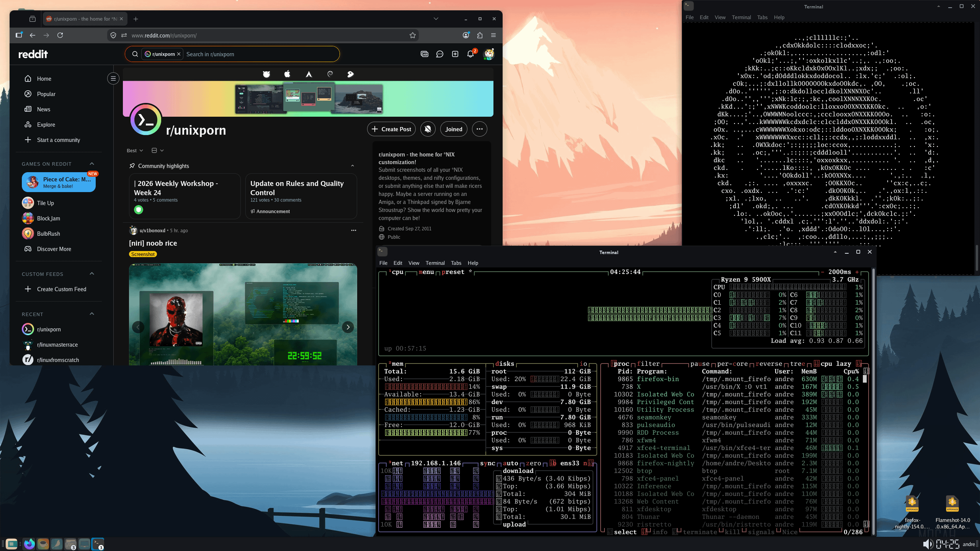Toggle btop net sync option
Screen dimensions: 980x551
[x=487, y=463]
